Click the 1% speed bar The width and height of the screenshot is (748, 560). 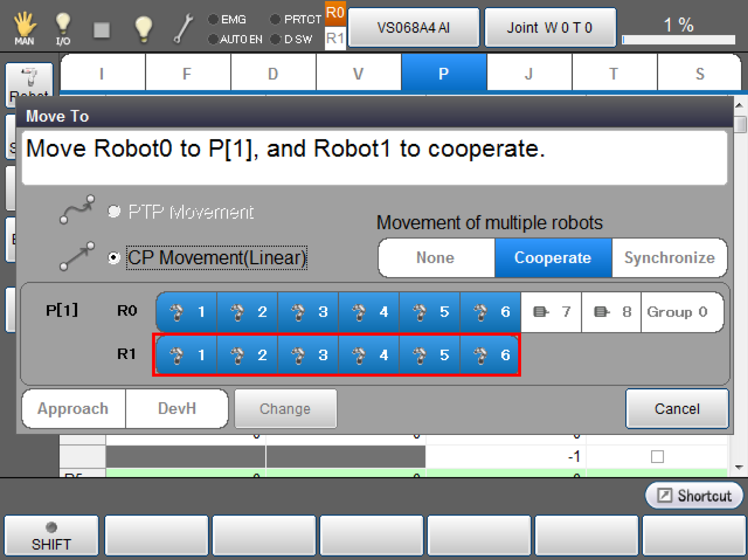678,40
